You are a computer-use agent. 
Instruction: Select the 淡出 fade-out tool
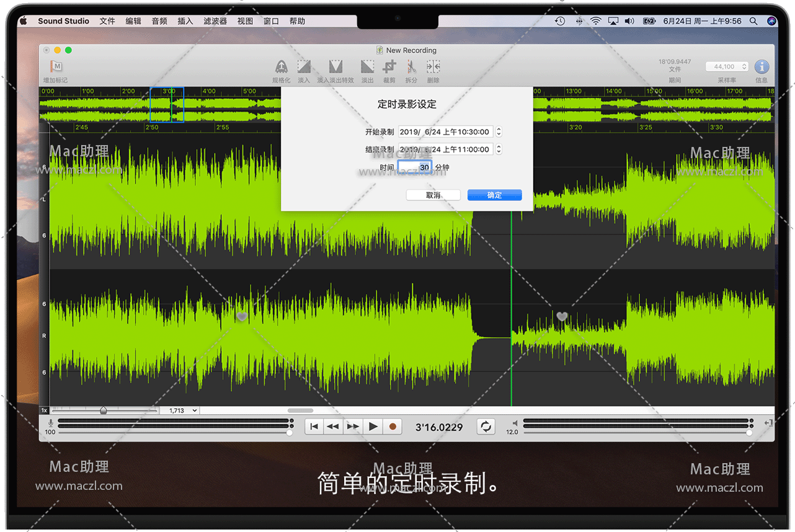coord(368,67)
